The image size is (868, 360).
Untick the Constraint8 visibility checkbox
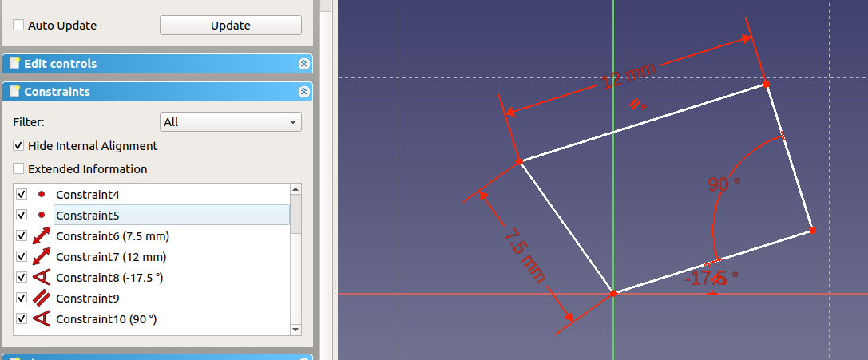pyautogui.click(x=22, y=278)
